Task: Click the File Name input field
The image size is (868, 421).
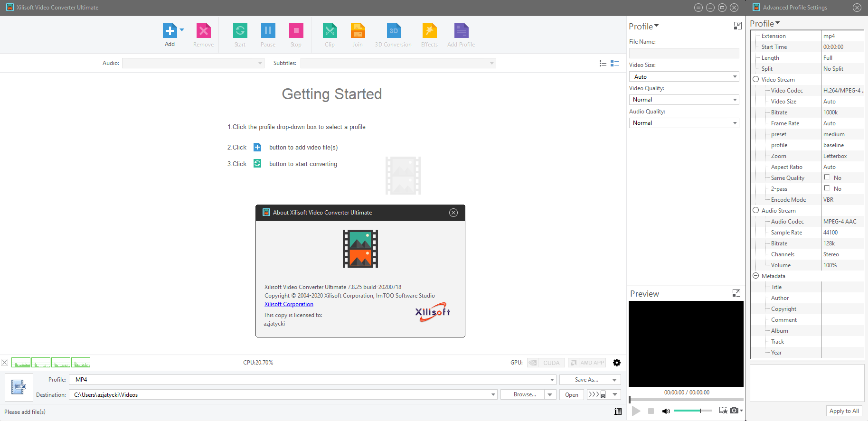Action: (x=684, y=53)
